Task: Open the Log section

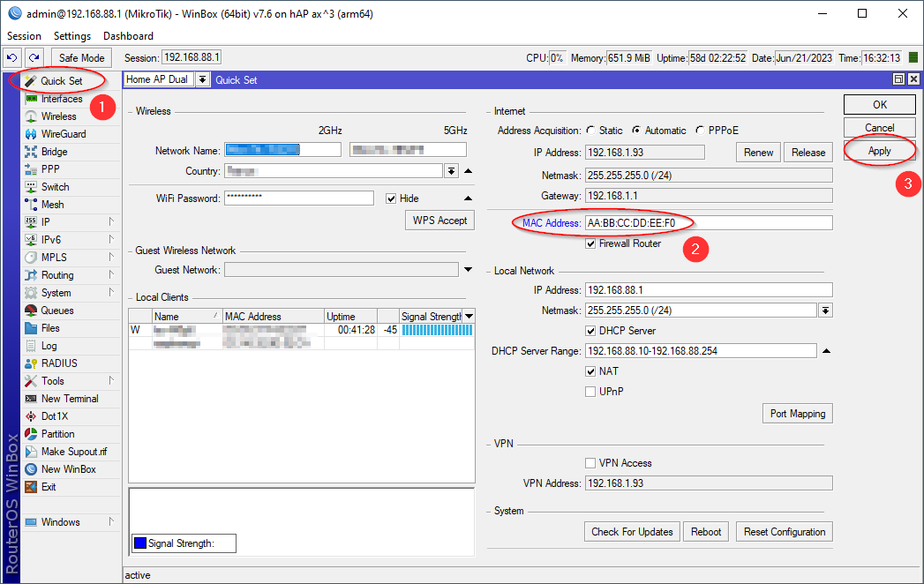Action: click(x=49, y=346)
